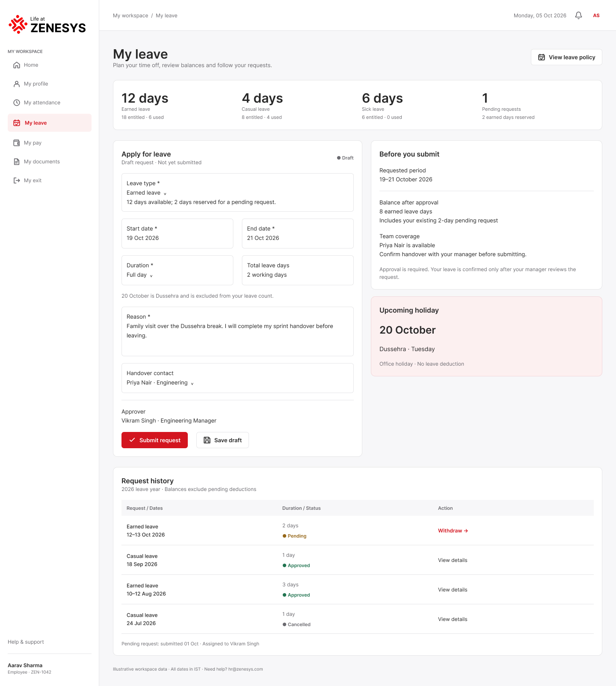Click checkmark icon on Submit request
The image size is (616, 686).
132,440
